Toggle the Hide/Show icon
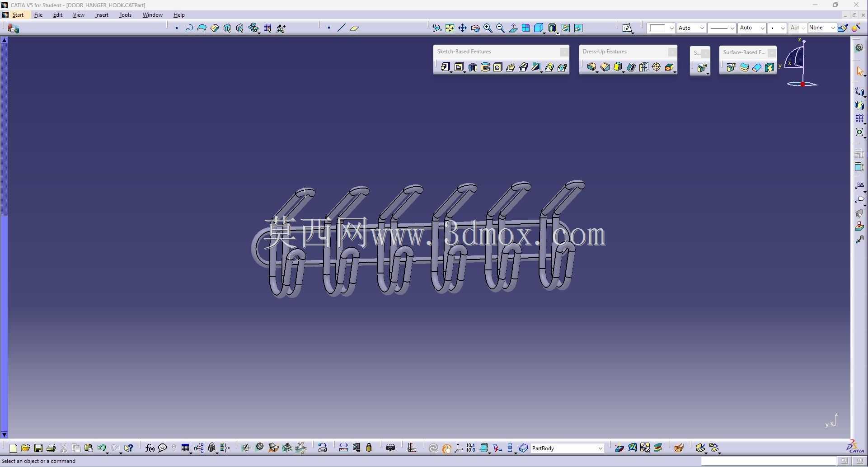The image size is (868, 467). pos(565,28)
